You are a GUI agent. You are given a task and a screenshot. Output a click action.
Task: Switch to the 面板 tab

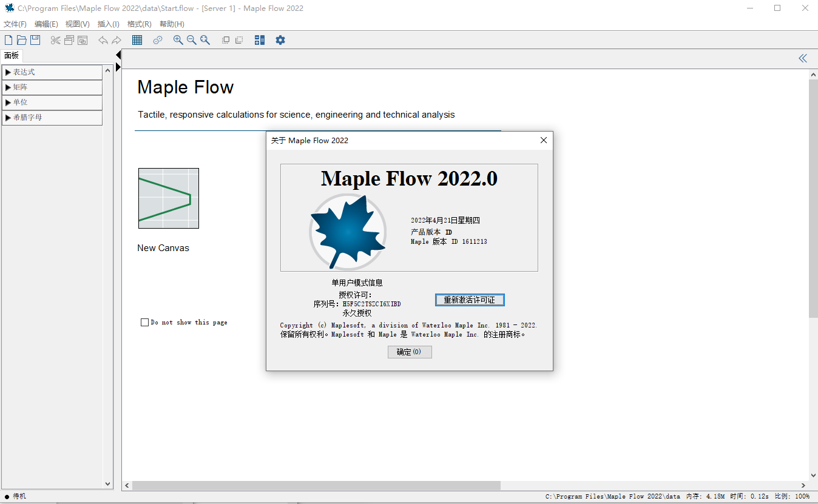tap(12, 55)
